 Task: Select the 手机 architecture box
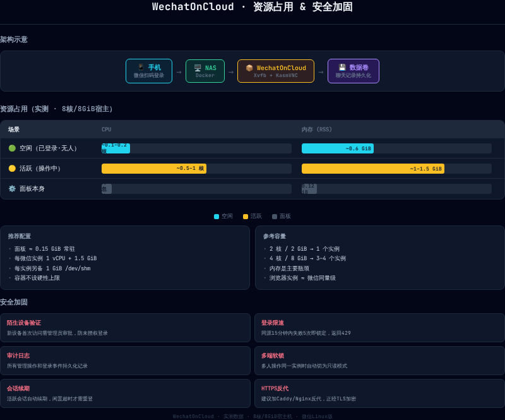pyautogui.click(x=149, y=71)
